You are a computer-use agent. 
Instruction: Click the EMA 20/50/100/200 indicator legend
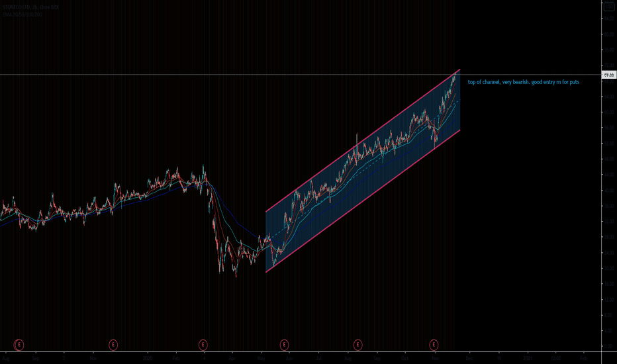tap(23, 15)
